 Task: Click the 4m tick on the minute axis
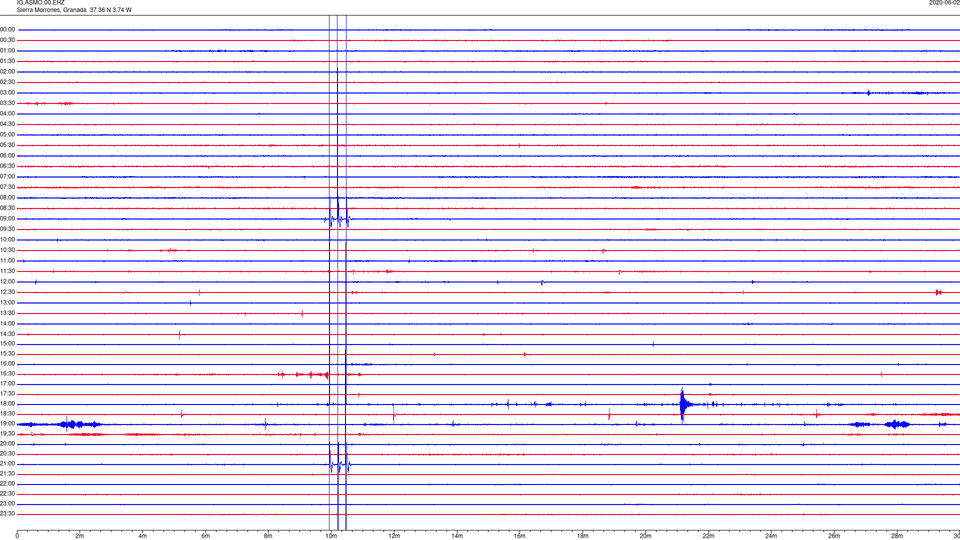143,536
